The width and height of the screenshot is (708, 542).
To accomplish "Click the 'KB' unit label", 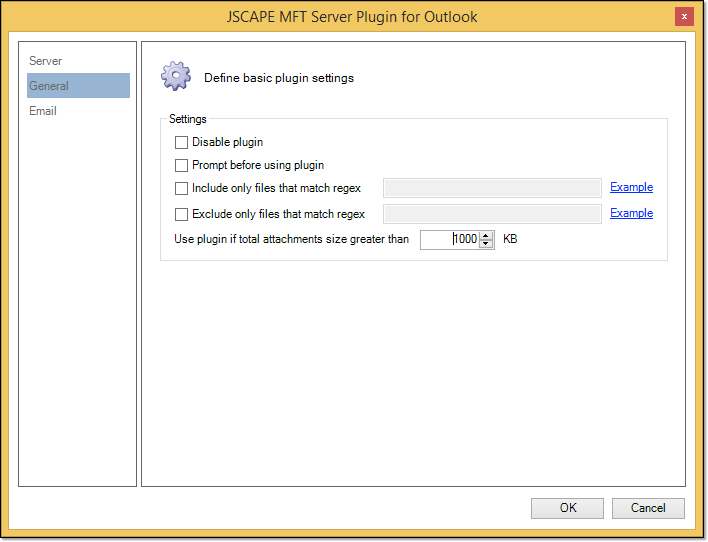I will 510,239.
